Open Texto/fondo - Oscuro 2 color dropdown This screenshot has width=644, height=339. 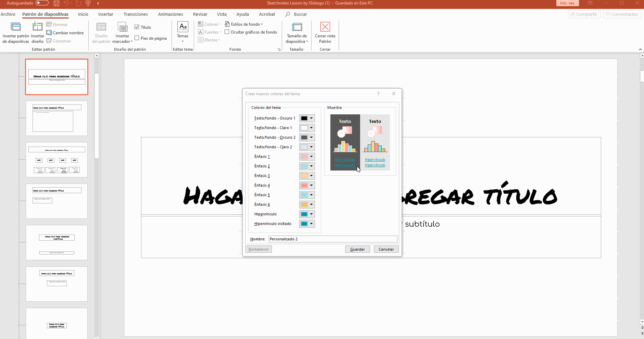coord(307,137)
